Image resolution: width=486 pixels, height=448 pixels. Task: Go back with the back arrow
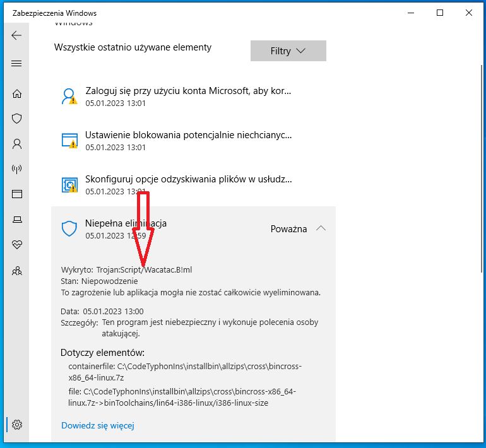[16, 35]
